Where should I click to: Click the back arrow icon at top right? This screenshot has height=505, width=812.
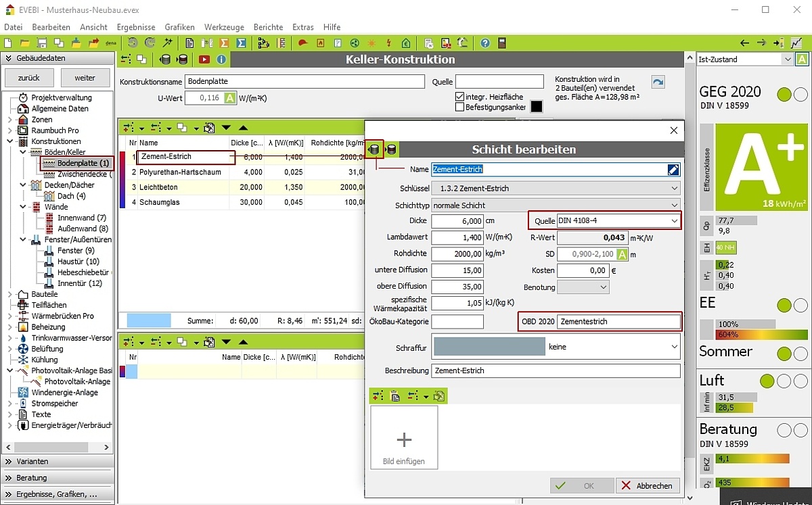click(x=744, y=43)
